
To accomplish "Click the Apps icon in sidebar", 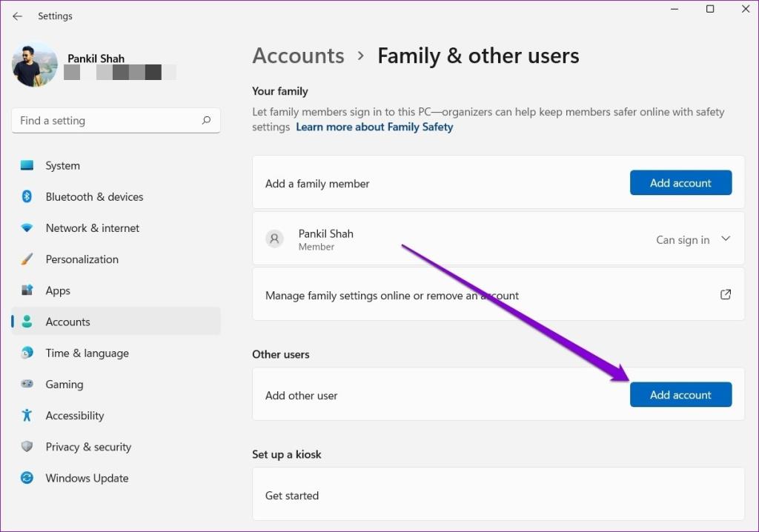I will 27,290.
